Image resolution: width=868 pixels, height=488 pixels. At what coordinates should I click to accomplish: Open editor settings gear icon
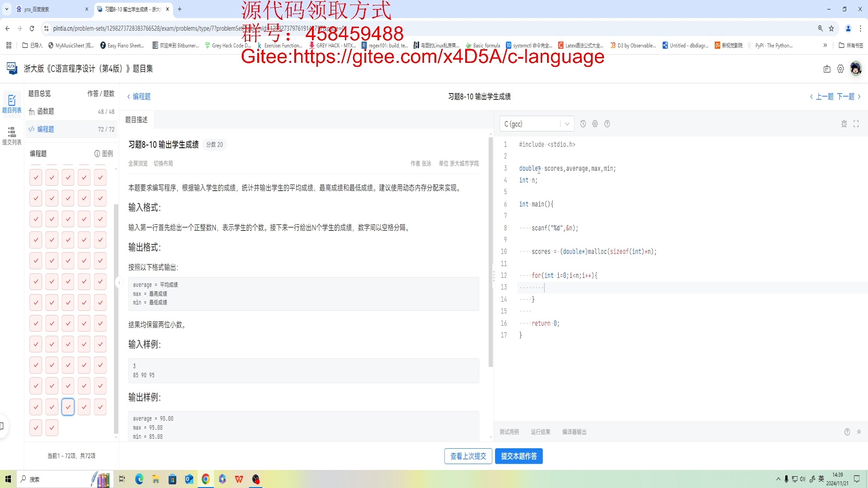595,124
